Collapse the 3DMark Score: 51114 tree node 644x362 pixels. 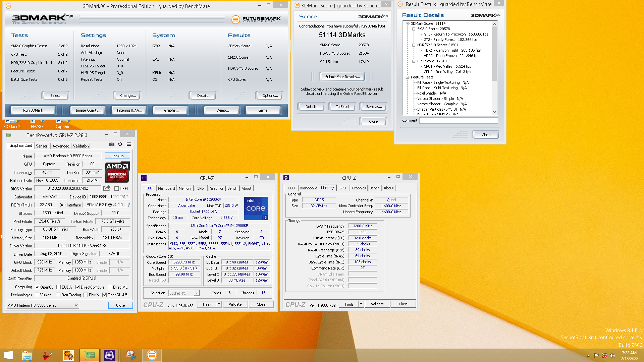407,23
